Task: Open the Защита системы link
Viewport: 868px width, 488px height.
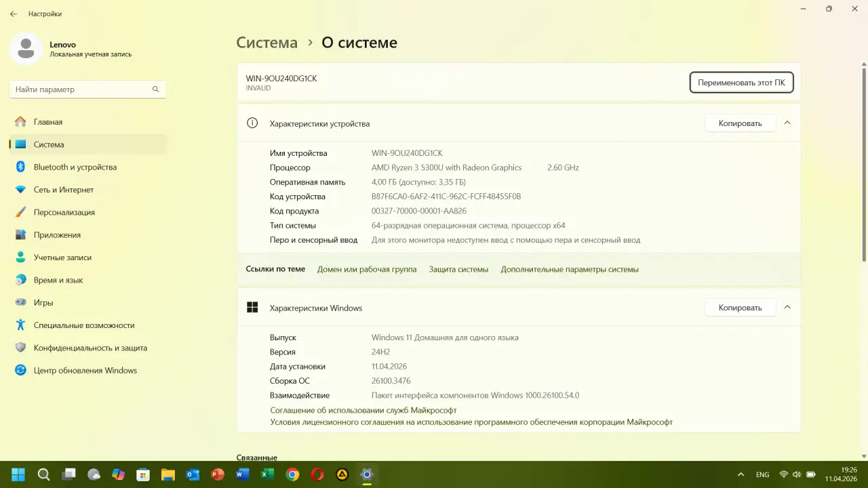Action: (x=458, y=269)
